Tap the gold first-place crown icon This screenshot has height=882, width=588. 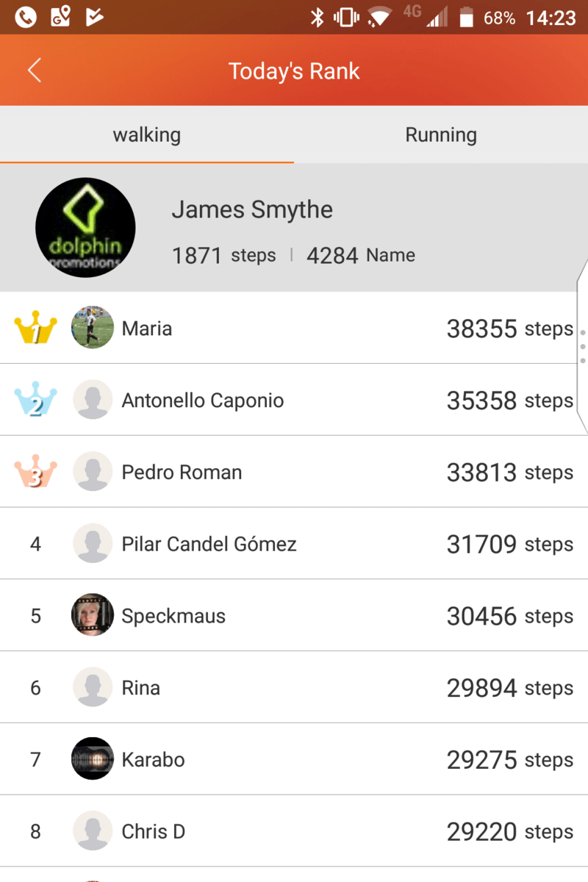click(x=35, y=329)
